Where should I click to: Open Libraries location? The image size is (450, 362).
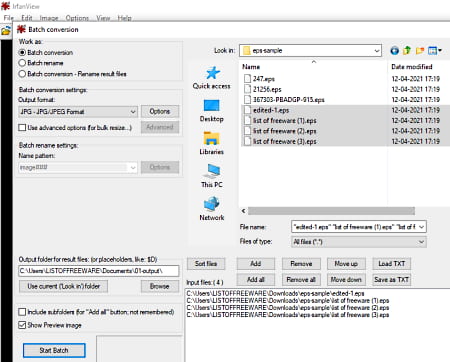pyautogui.click(x=212, y=143)
